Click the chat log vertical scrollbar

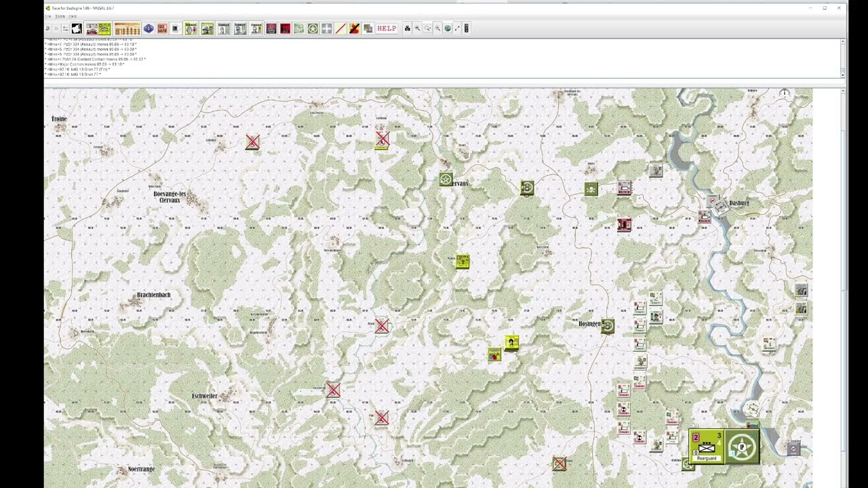pos(843,58)
